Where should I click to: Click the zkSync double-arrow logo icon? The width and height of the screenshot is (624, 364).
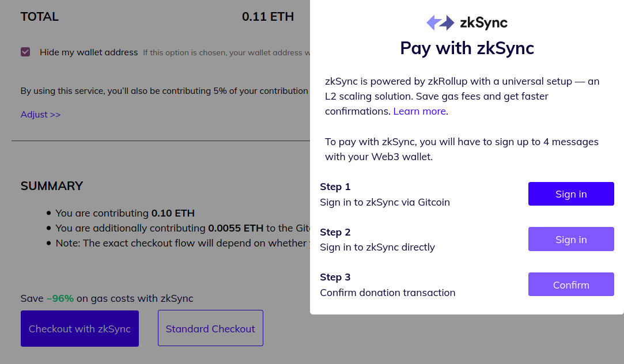click(440, 22)
